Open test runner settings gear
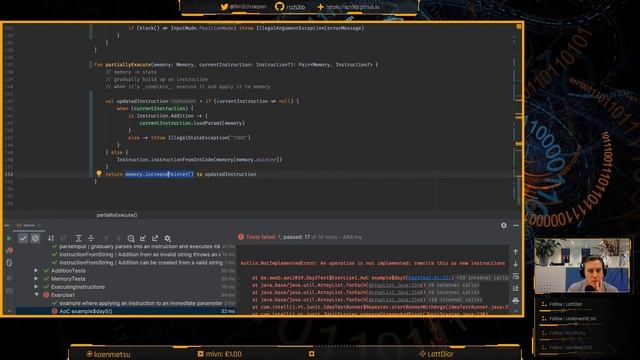Screen dimensions: 640x360 click(167, 238)
